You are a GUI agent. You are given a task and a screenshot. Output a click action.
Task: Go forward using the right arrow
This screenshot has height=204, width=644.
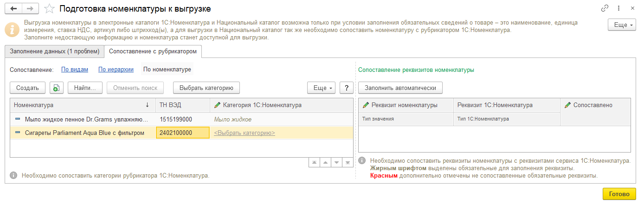pos(30,8)
